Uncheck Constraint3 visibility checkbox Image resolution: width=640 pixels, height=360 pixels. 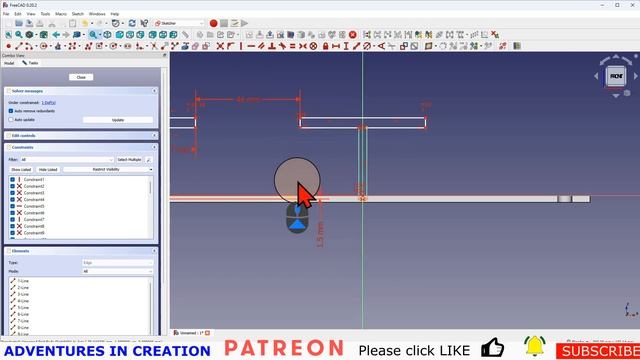coord(12,193)
